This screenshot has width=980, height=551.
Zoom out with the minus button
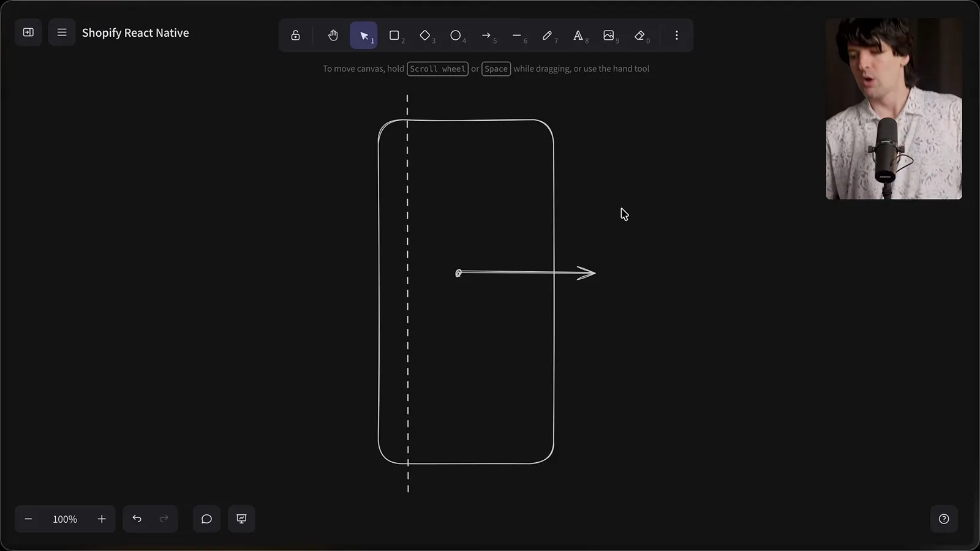[28, 519]
